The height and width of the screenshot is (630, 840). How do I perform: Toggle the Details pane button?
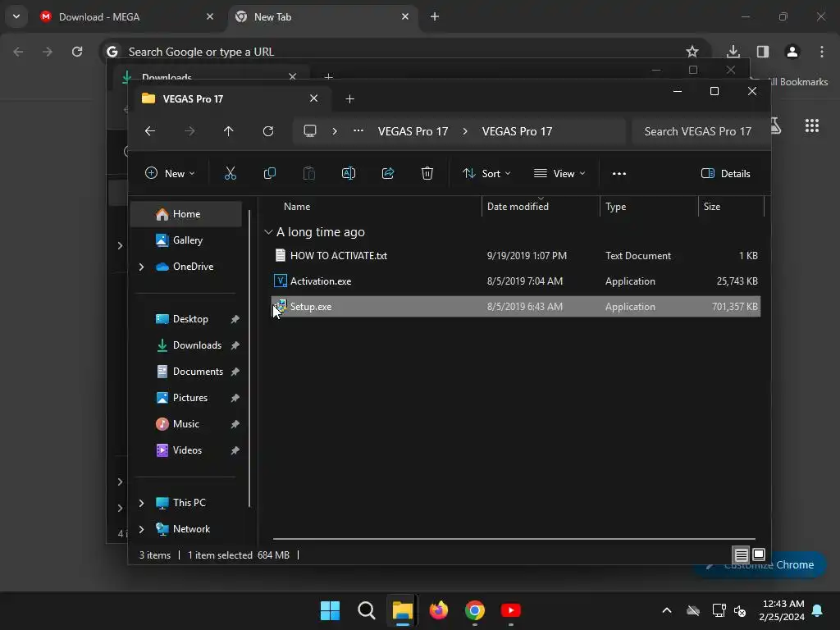point(726,174)
